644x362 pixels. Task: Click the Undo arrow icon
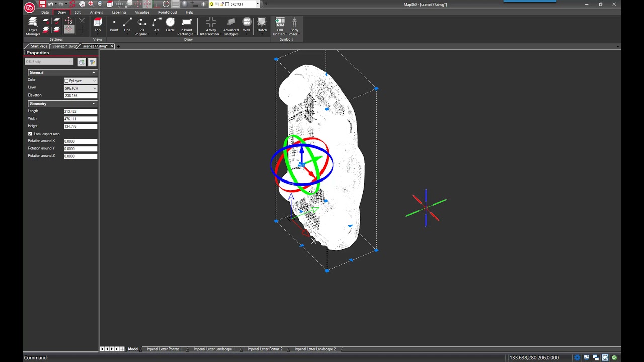point(51,4)
